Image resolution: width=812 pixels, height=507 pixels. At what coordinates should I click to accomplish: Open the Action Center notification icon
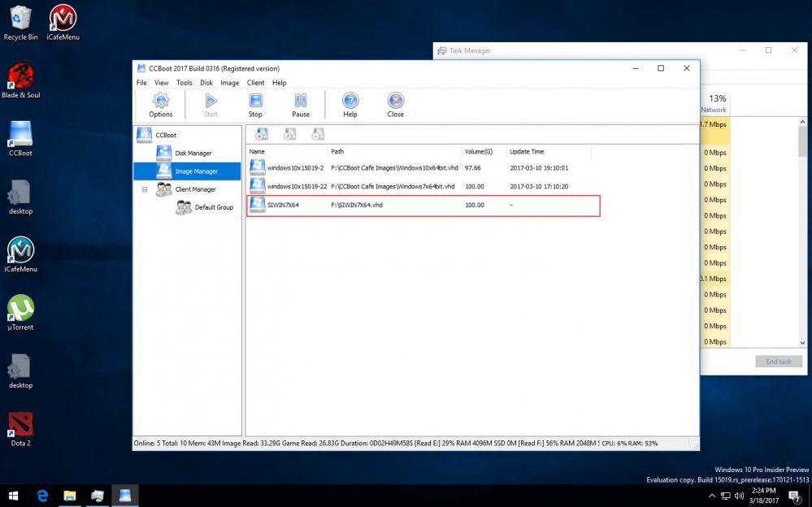[795, 496]
